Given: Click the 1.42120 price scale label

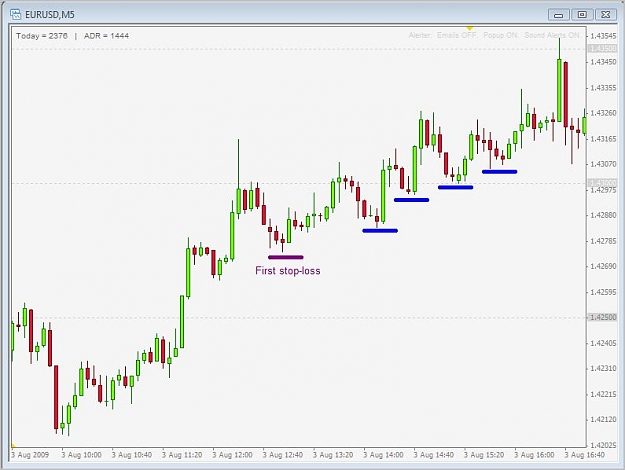Looking at the screenshot, I should (x=603, y=419).
